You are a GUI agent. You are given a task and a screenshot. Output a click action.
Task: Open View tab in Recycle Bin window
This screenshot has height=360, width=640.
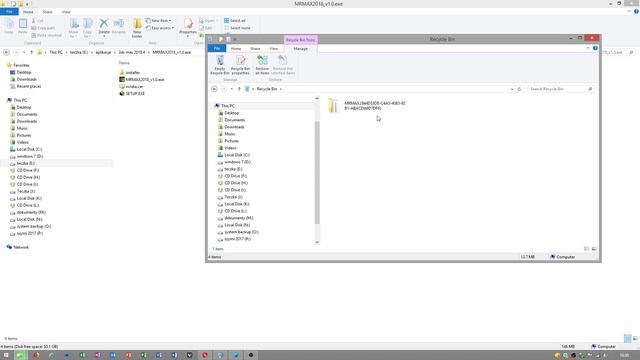(x=273, y=49)
